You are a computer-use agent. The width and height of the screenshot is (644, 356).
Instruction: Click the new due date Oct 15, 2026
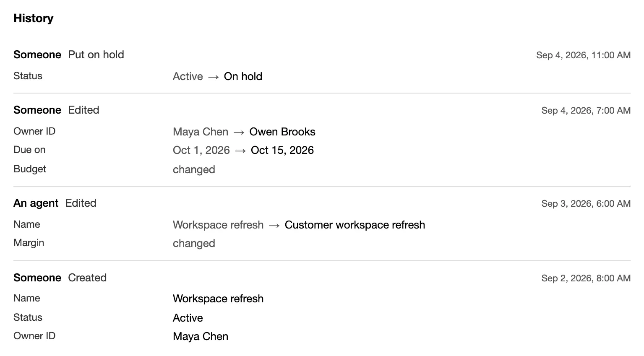point(282,150)
